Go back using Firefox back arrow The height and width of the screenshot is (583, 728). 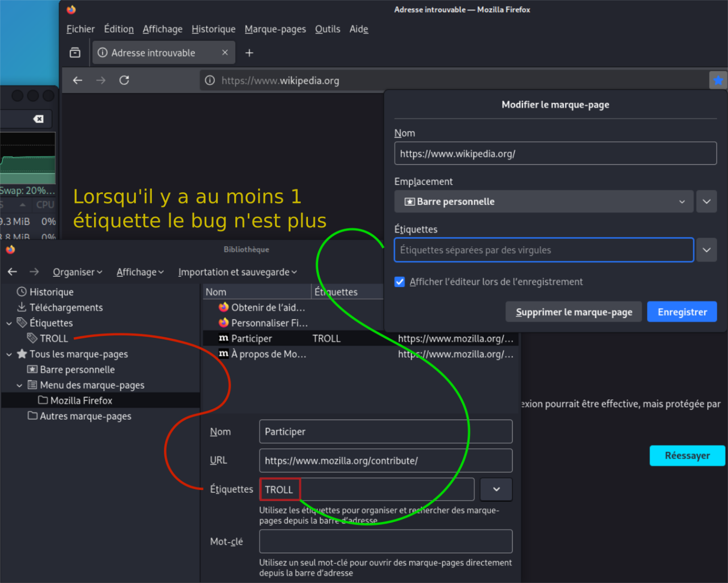tap(77, 80)
